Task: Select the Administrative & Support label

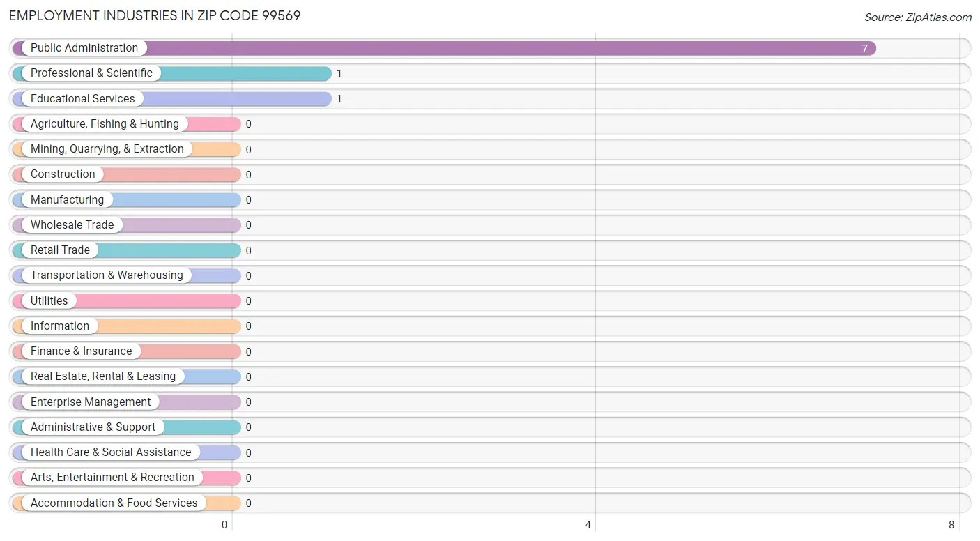Action: 93,427
